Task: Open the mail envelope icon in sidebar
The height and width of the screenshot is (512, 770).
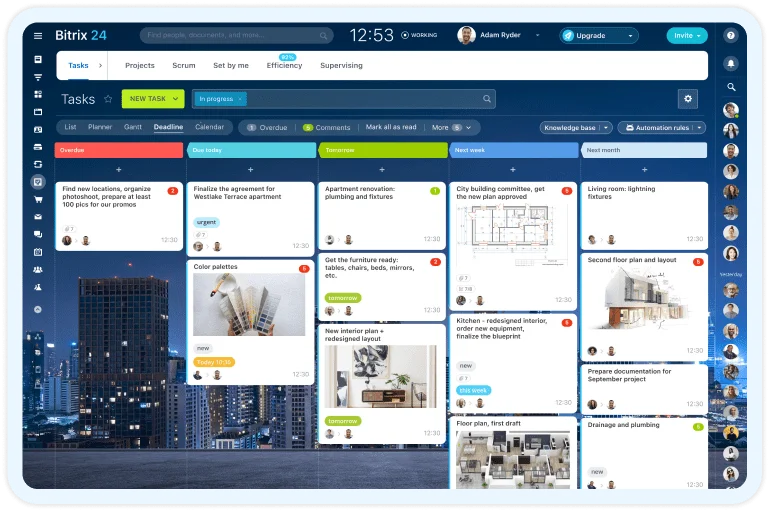Action: pyautogui.click(x=38, y=217)
